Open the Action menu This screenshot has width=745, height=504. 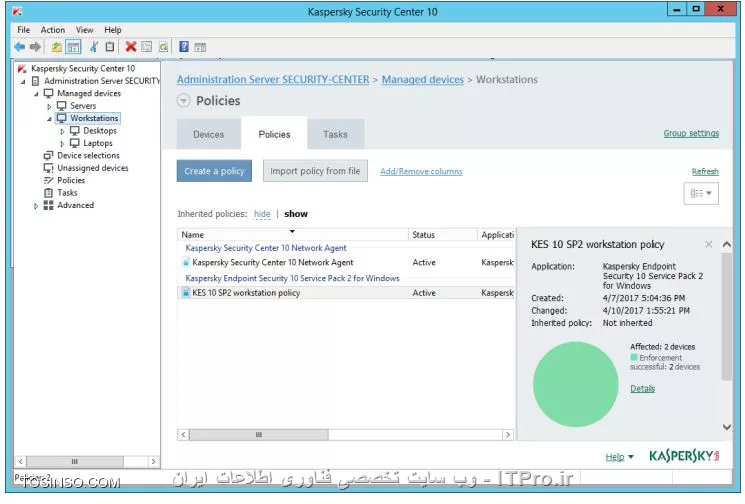[53, 29]
